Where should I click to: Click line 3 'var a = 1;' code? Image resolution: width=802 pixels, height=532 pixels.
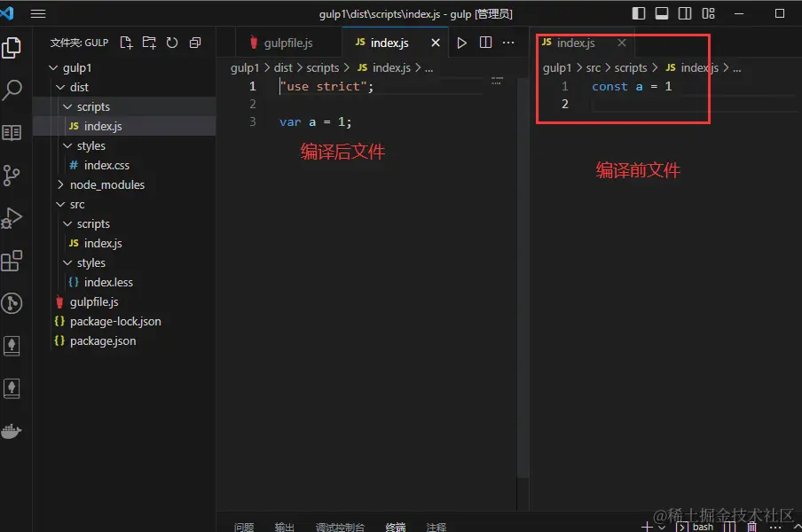click(315, 122)
